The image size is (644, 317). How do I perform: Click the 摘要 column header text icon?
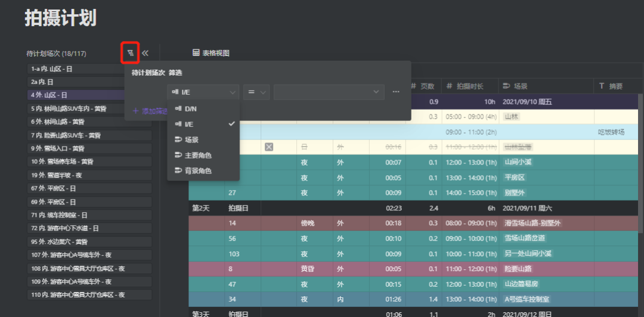click(602, 86)
